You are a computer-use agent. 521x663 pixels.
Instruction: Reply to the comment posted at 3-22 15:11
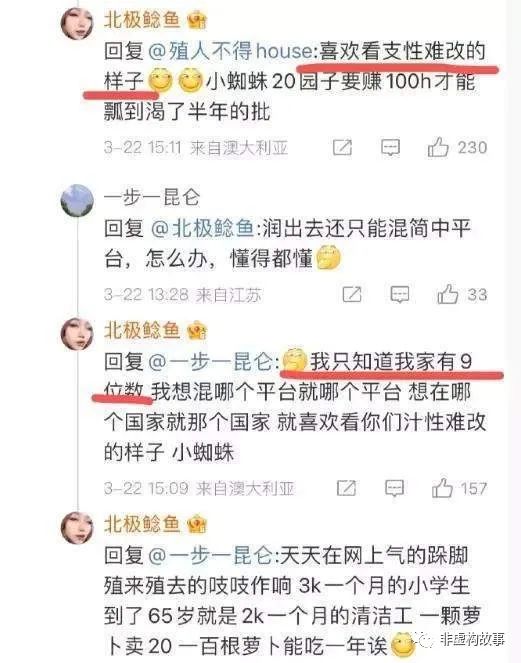coord(390,148)
